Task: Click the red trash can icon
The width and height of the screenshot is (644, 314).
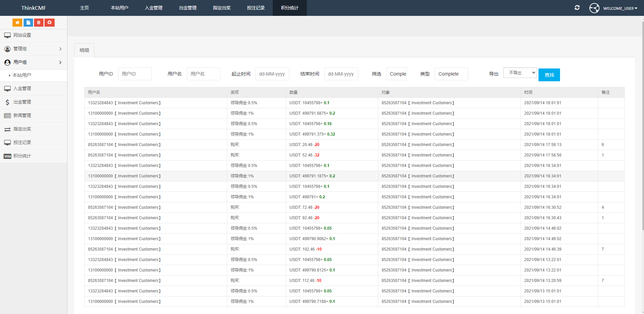Action: click(x=39, y=23)
